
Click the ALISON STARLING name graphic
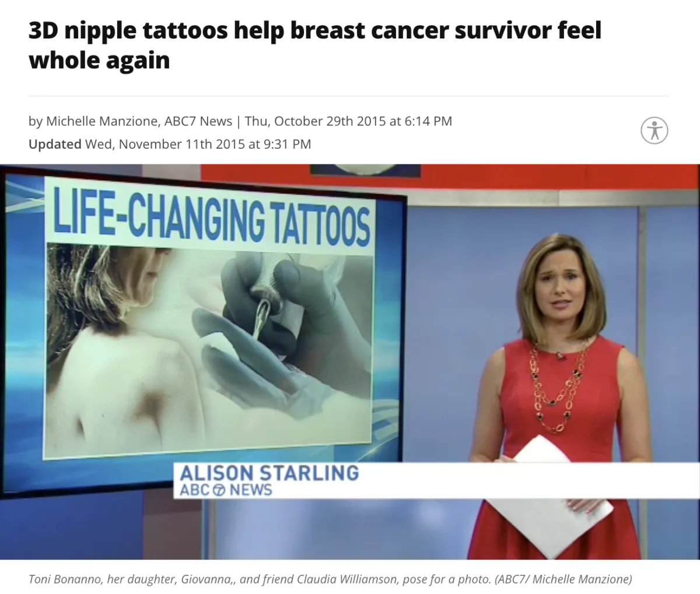[x=269, y=473]
